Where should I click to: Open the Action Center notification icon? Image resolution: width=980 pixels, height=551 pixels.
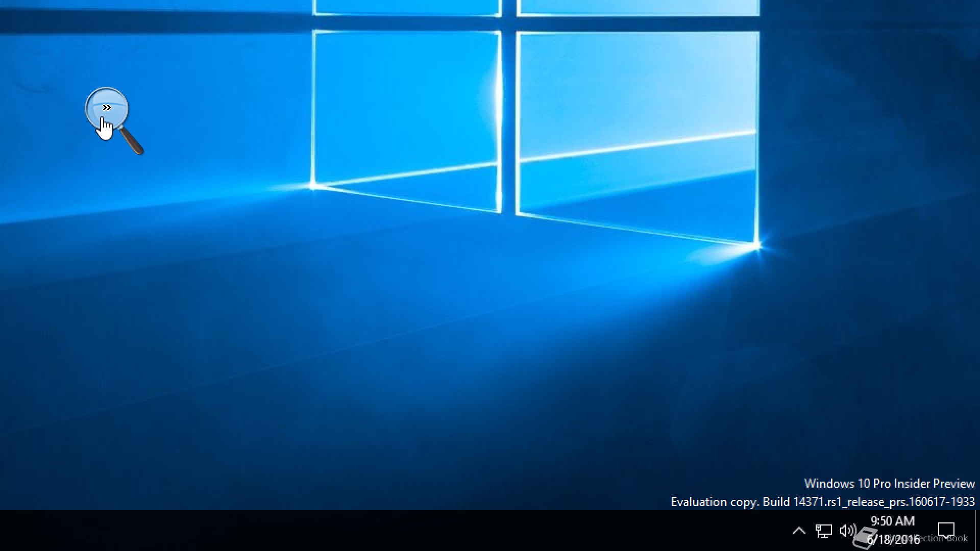point(946,531)
